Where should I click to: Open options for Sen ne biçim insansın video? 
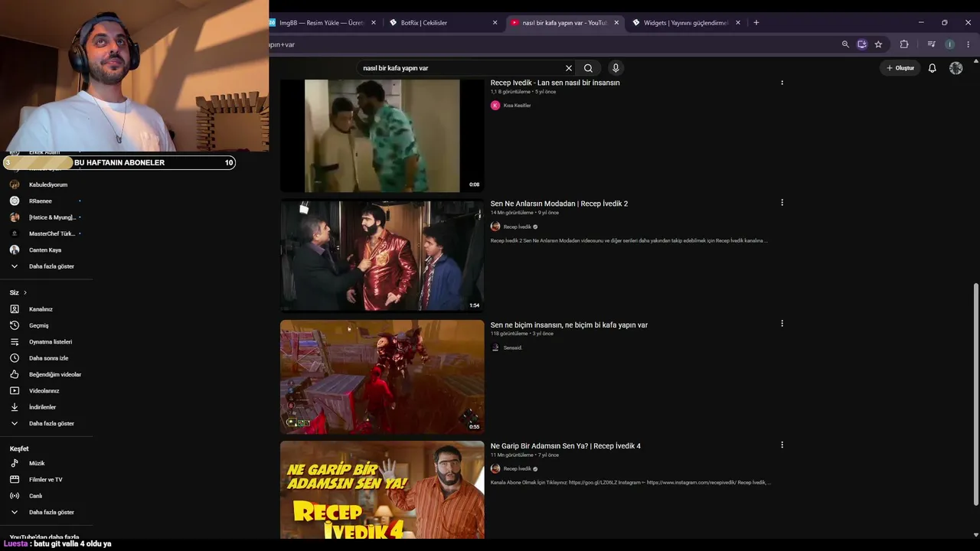click(782, 324)
